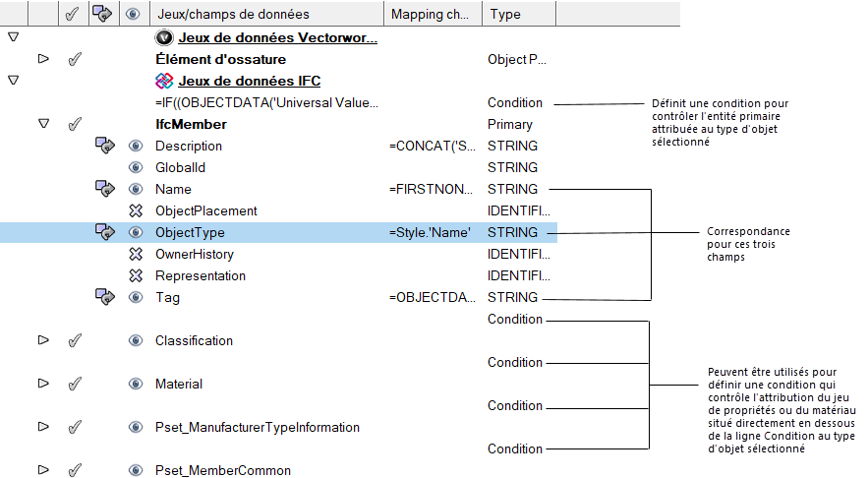Click the Condition cell above Classification
The height and width of the screenshot is (478, 868).
coord(515,319)
